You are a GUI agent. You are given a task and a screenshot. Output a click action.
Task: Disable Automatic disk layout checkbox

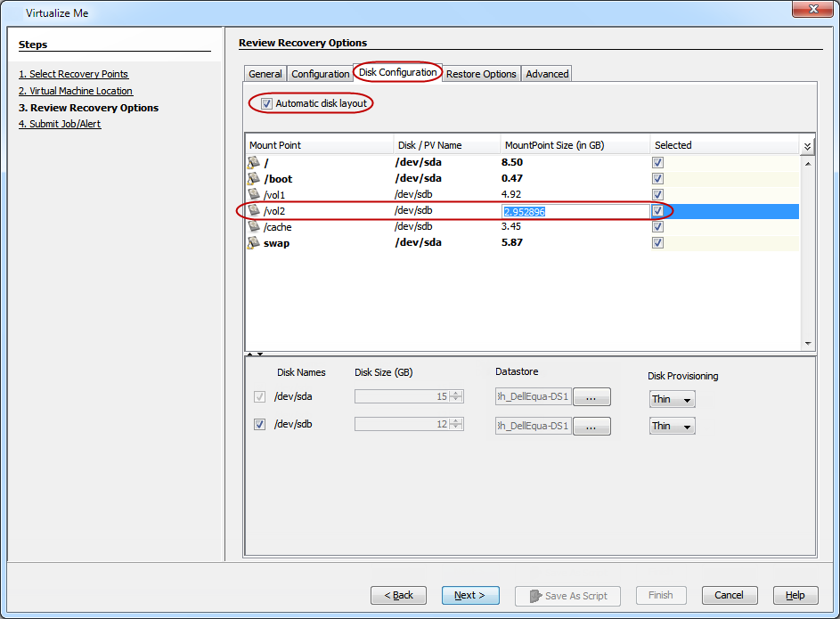point(267,104)
